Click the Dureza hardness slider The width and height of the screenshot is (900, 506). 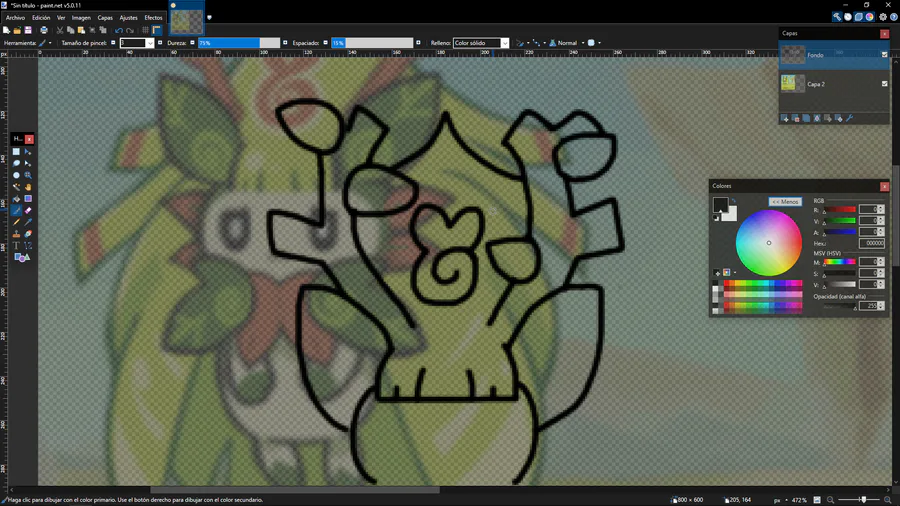(239, 43)
